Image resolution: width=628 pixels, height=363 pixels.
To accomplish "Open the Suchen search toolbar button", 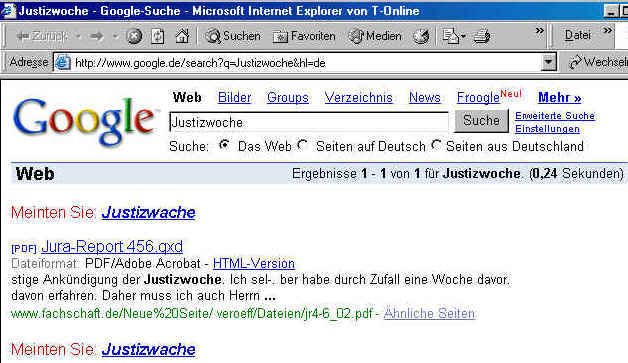I will coord(233,36).
